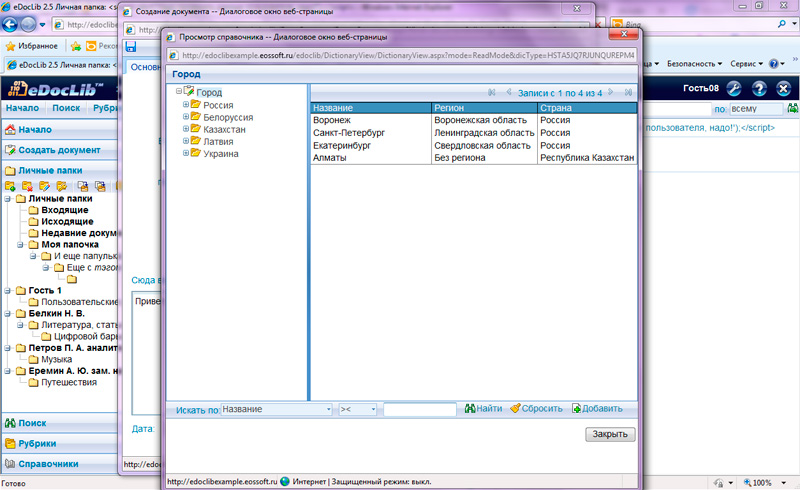800x490 pixels.
Task: Click the save diskette icon in Создание документа window
Action: (131, 47)
